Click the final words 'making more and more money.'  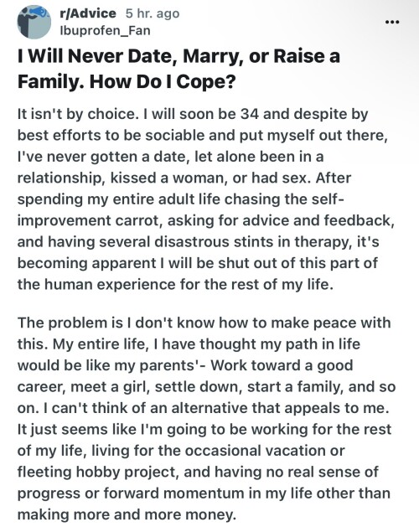[x=127, y=514]
